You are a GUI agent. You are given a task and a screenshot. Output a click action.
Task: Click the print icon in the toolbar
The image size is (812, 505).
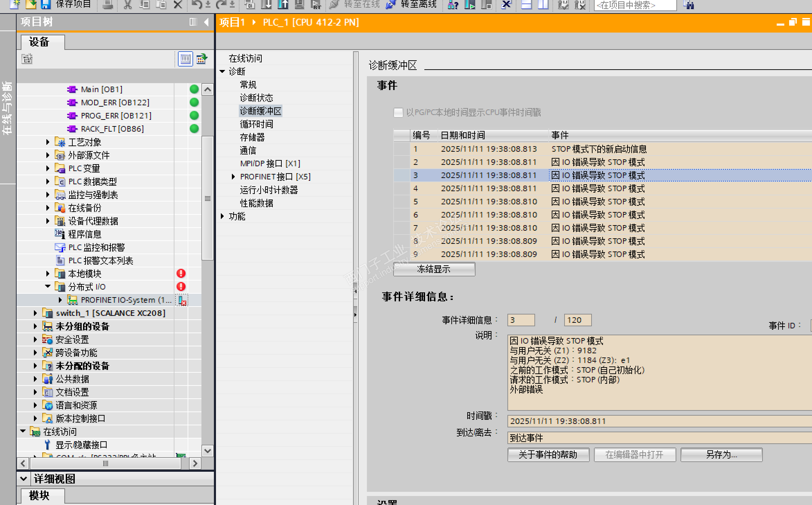pos(108,5)
